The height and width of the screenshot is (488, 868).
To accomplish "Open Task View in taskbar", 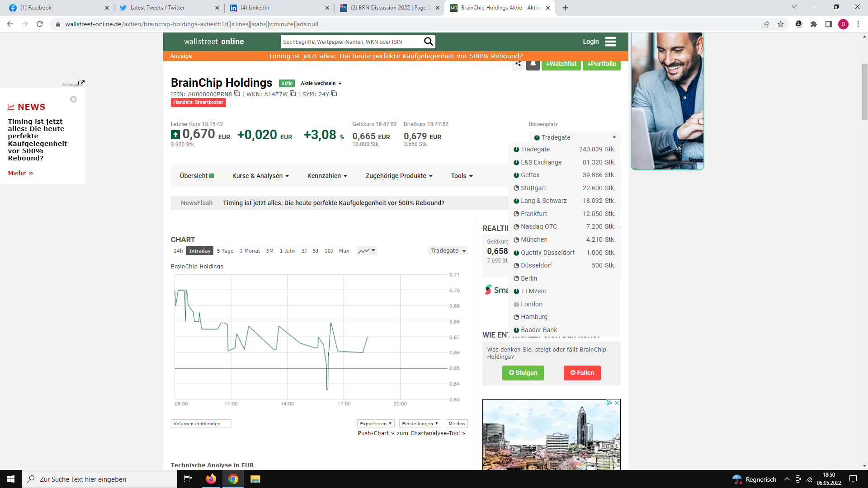I will (x=188, y=479).
